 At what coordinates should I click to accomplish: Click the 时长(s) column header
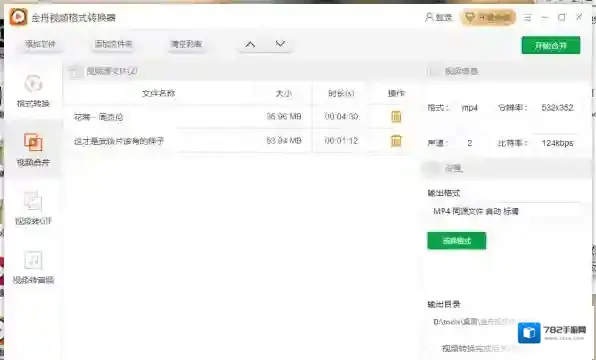pos(341,93)
